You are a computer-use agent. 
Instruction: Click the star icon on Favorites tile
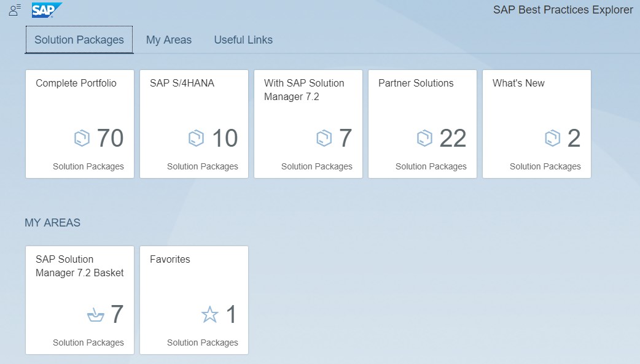tap(210, 316)
